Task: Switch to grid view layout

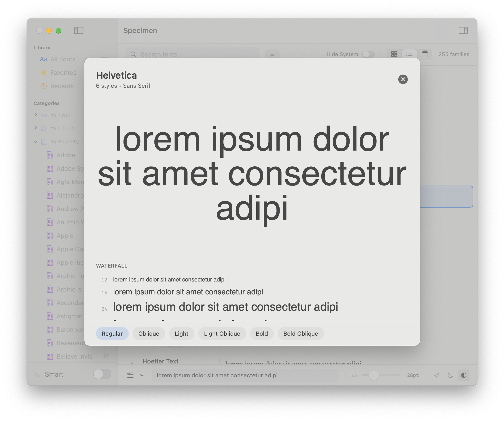Action: [394, 54]
